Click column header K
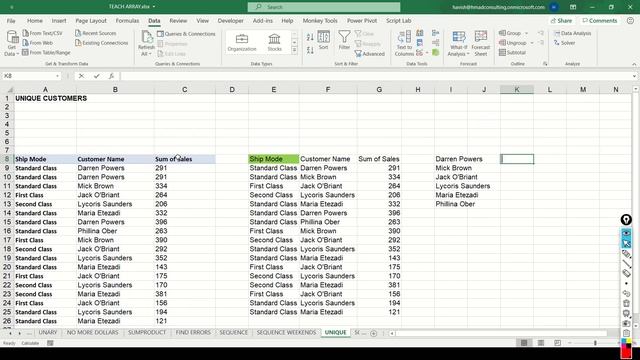This screenshot has height=360, width=640. [517, 89]
